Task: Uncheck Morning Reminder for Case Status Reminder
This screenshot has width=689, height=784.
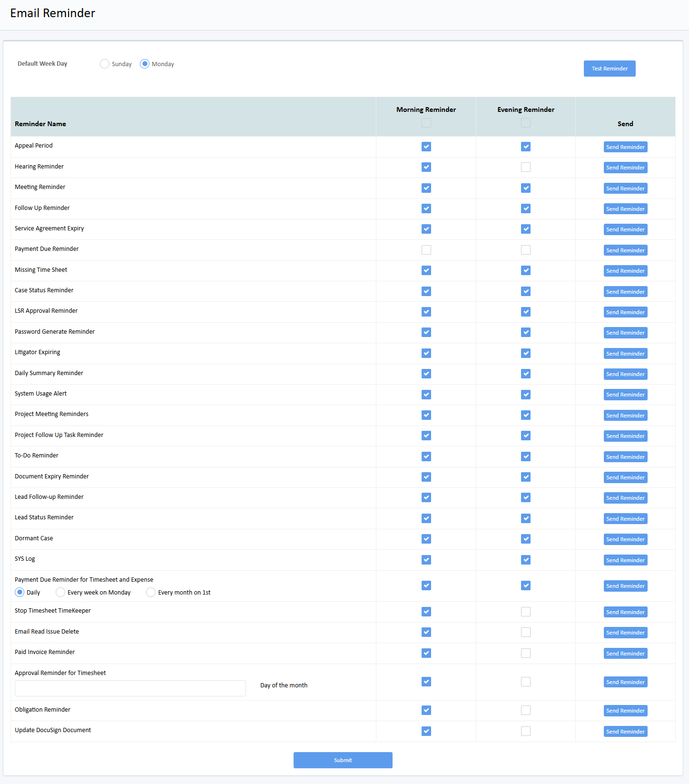Action: (x=426, y=291)
